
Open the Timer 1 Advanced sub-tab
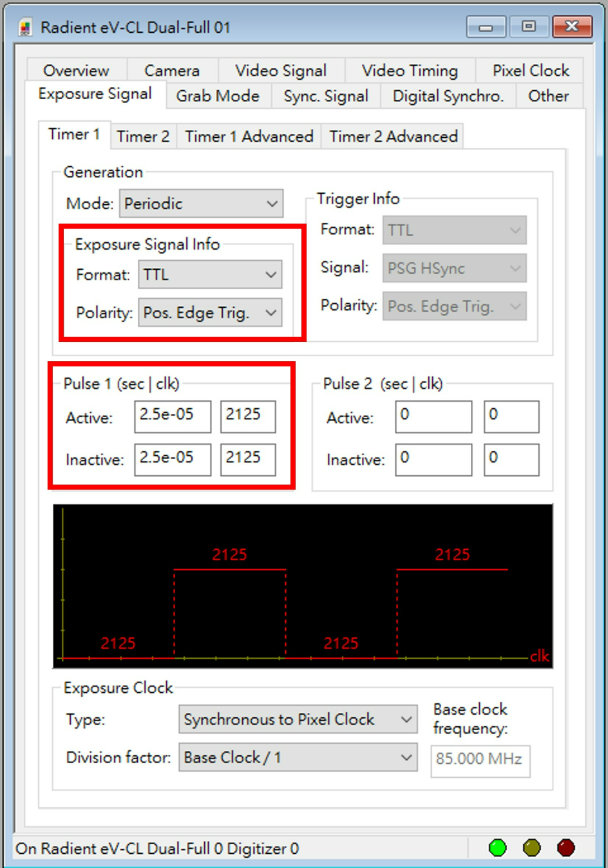[x=249, y=137]
